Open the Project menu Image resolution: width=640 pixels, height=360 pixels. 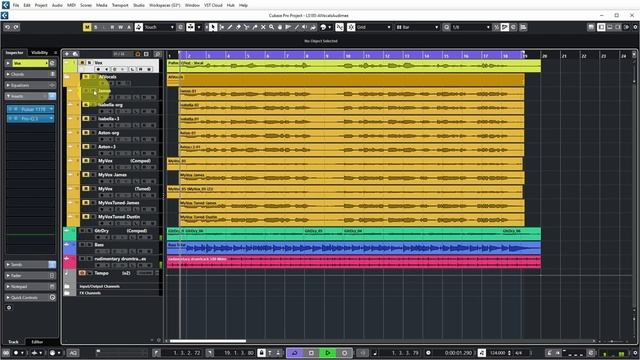(x=41, y=5)
